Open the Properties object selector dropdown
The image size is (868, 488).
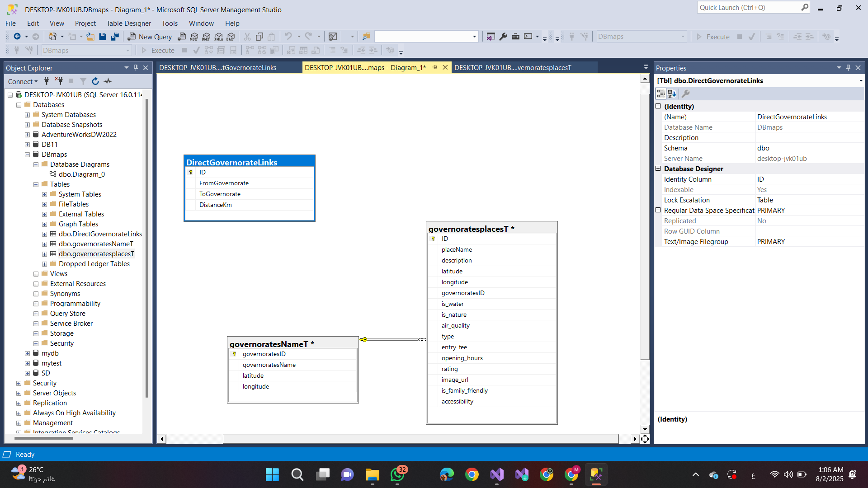(861, 81)
